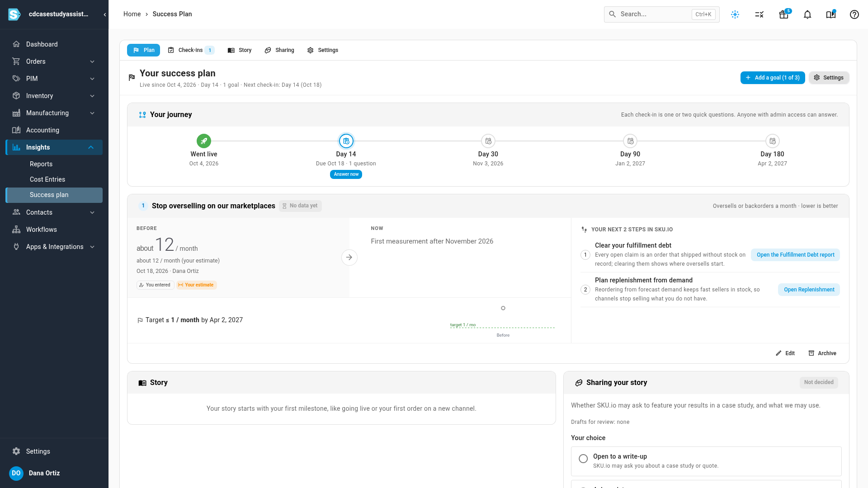868x488 pixels.
Task: Open the task checklist icon in header
Action: (x=759, y=14)
